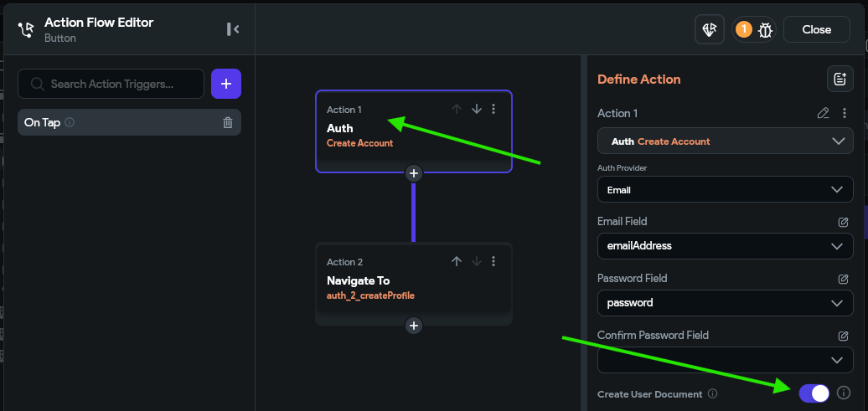Image resolution: width=868 pixels, height=411 pixels.
Task: Move Action 2 down arrow
Action: (477, 261)
